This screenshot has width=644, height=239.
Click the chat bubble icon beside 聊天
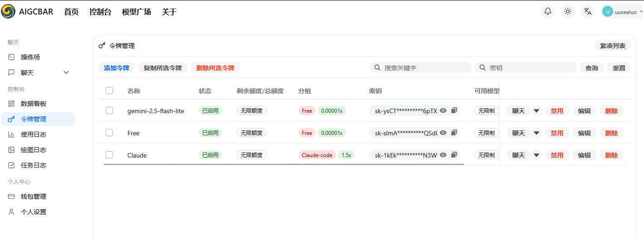tap(11, 72)
